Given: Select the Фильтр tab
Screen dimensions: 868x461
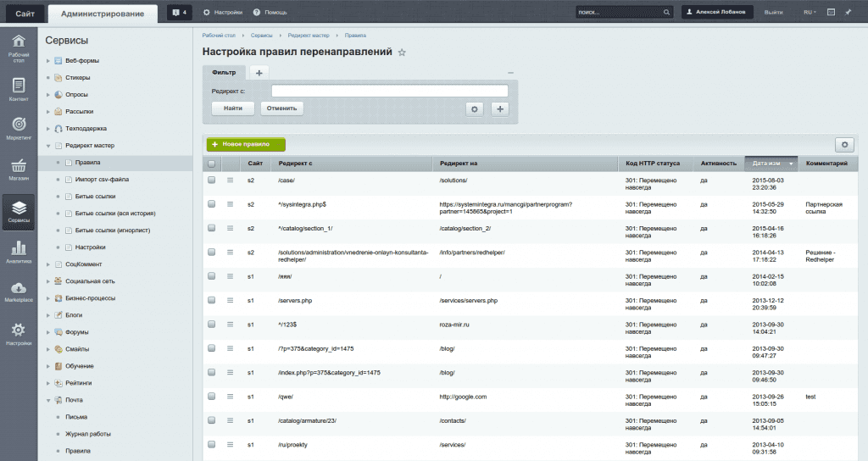Looking at the screenshot, I should click(224, 73).
